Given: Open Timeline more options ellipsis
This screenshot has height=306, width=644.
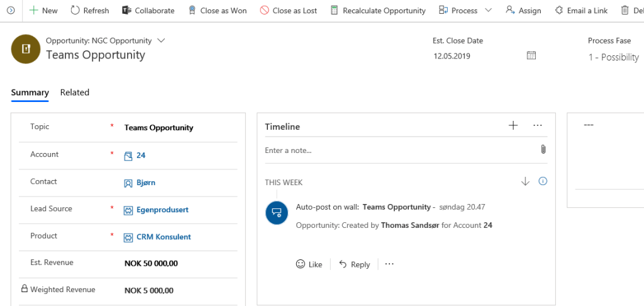Looking at the screenshot, I should 537,126.
